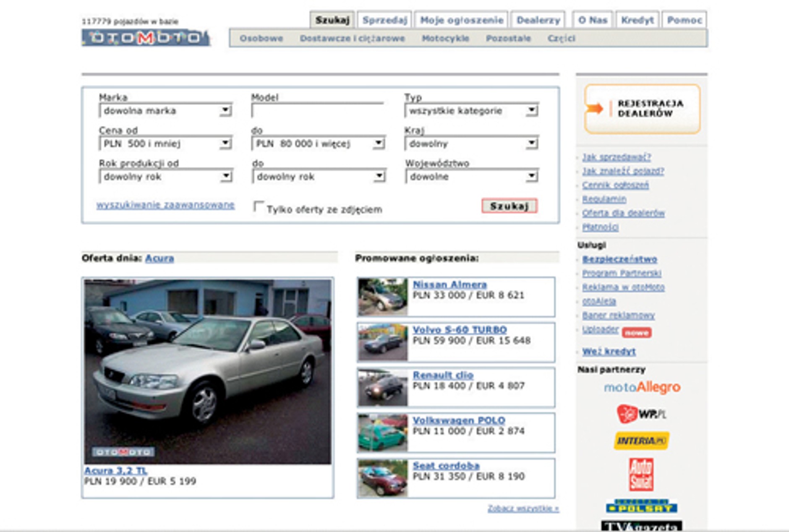
Task: Switch to the Sprzedaj tab
Action: coord(384,19)
